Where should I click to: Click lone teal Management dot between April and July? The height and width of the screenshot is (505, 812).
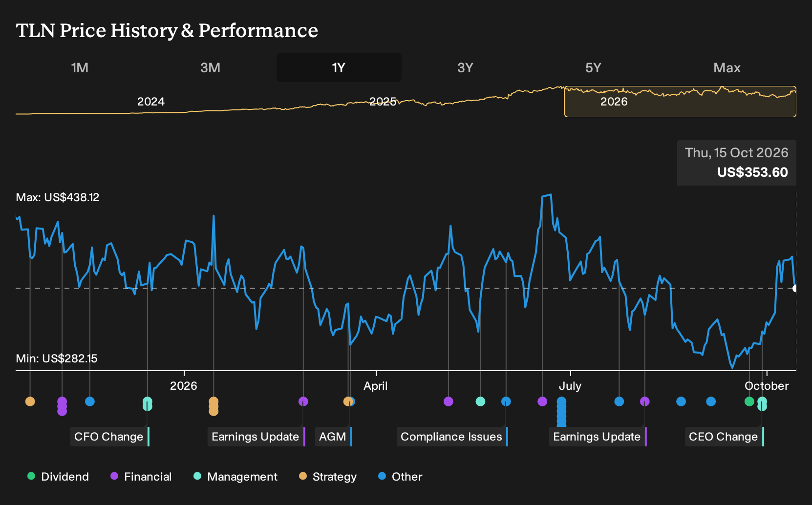(481, 401)
